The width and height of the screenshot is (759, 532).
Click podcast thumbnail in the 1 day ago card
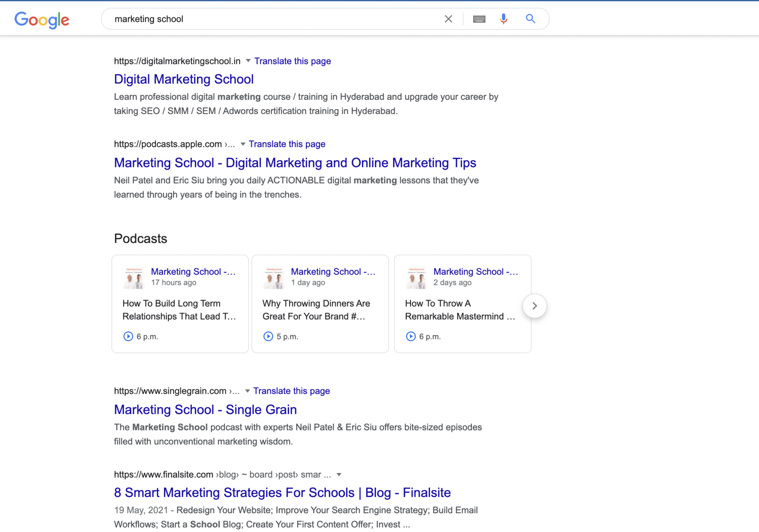click(274, 278)
